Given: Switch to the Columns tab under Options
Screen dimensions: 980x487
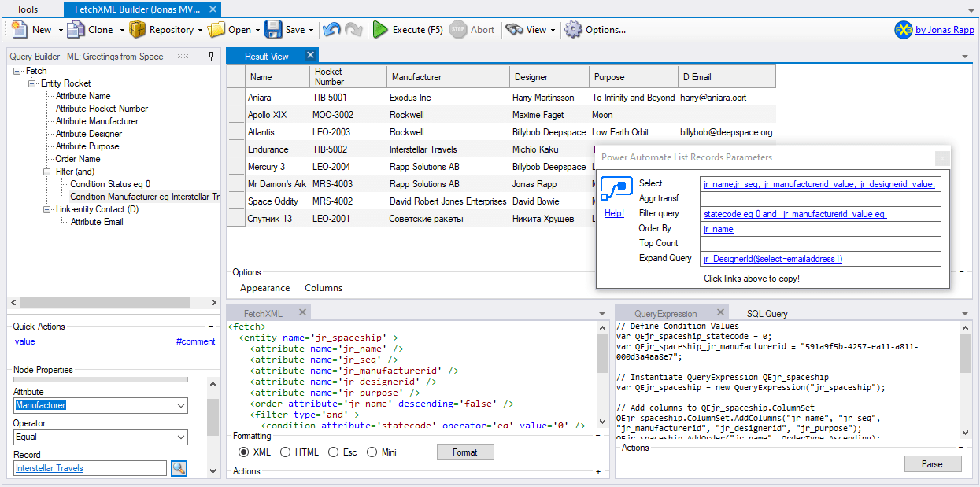Looking at the screenshot, I should (324, 287).
